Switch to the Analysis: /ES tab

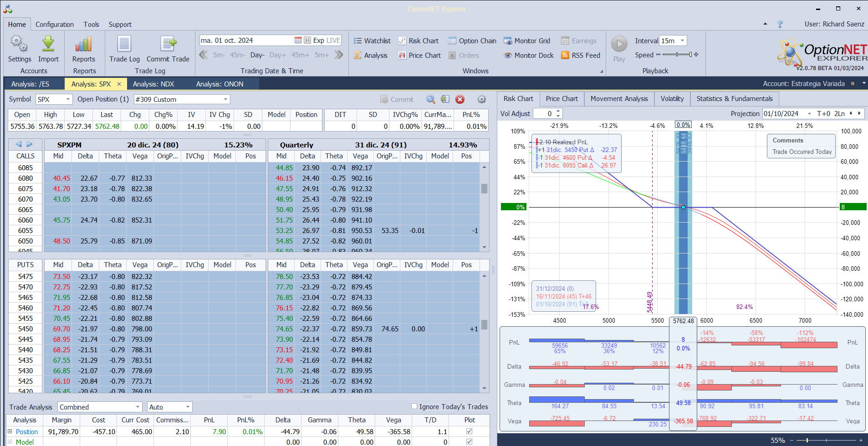pyautogui.click(x=30, y=84)
